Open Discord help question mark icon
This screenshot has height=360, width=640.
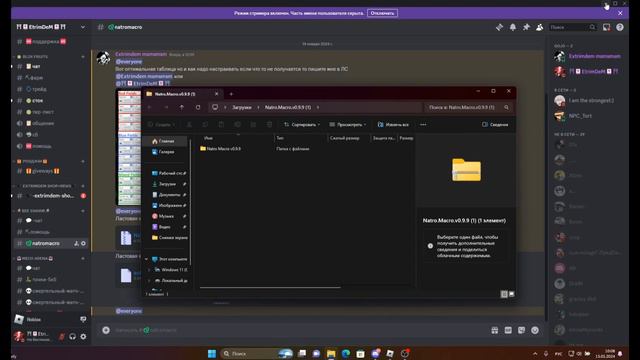tap(620, 27)
